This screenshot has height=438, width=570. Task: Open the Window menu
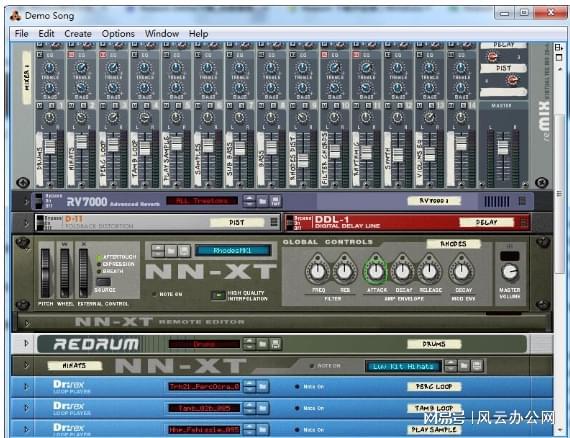[x=162, y=34]
